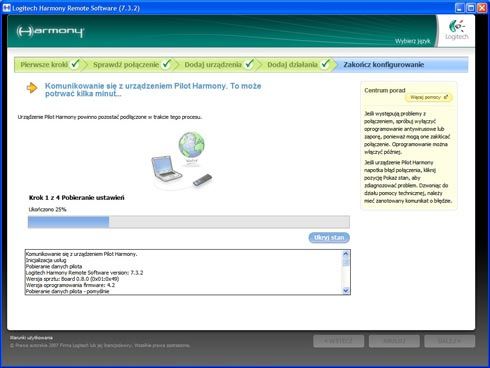490x368 pixels.
Task: Open Więcej pomocy in Centrum porad
Action: (429, 97)
